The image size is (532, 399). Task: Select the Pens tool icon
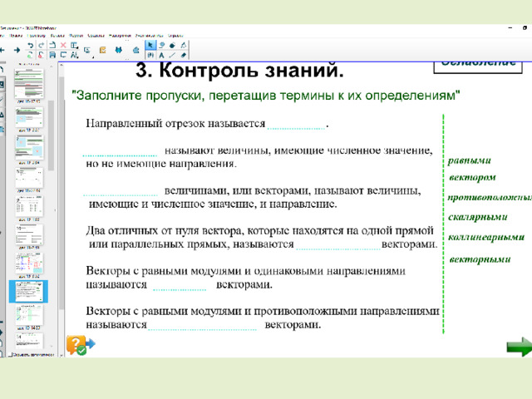tap(161, 45)
